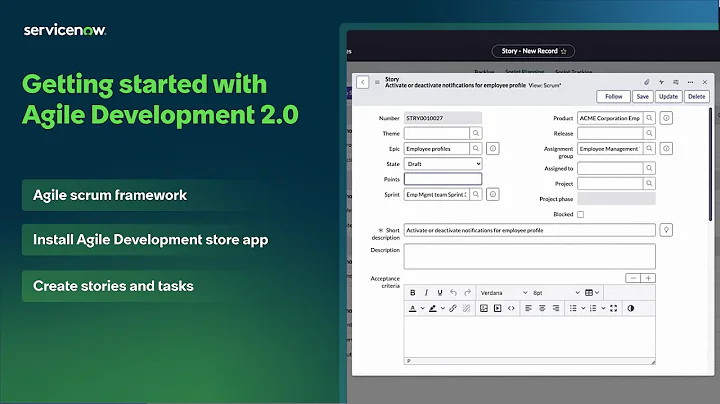Open the more options ellipsis in header
Viewport: 720px width, 404px height.
tap(690, 82)
